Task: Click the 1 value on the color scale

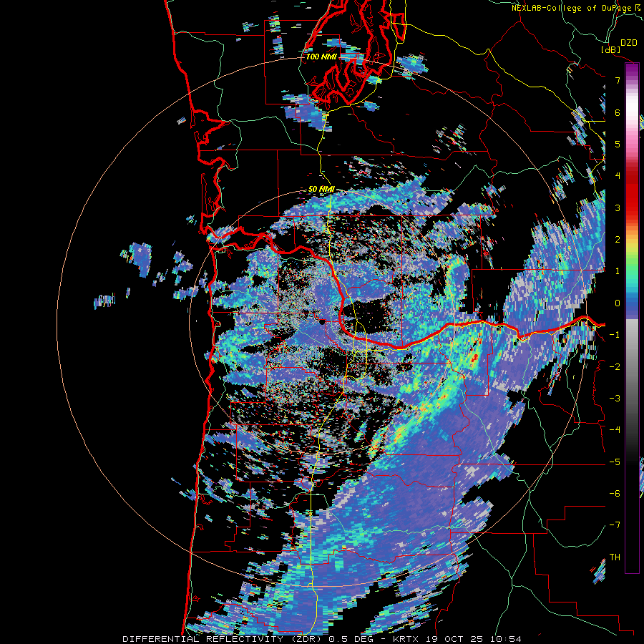Action: (x=618, y=271)
